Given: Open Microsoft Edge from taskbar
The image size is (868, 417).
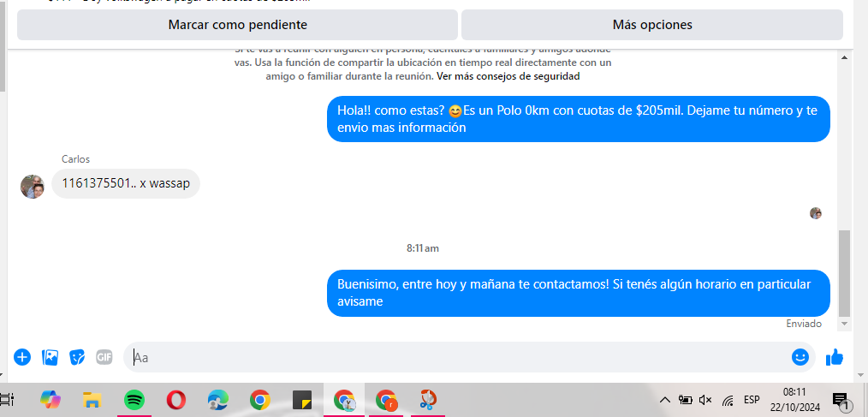Looking at the screenshot, I should 218,399.
